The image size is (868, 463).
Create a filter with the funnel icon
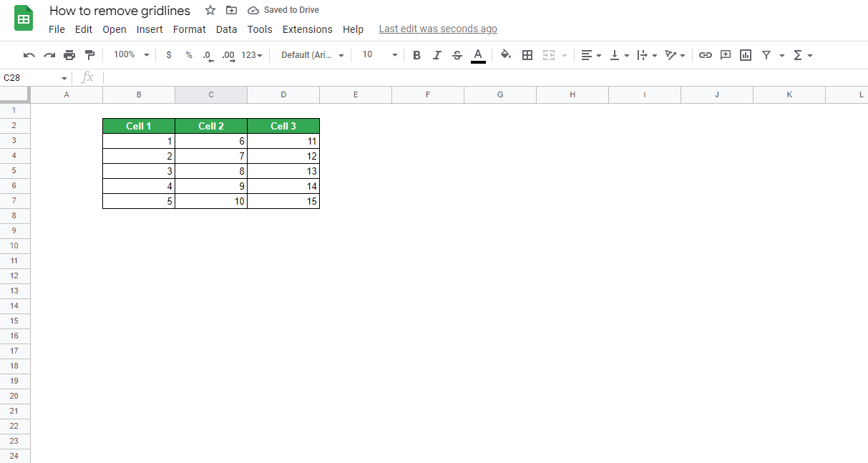click(x=765, y=54)
